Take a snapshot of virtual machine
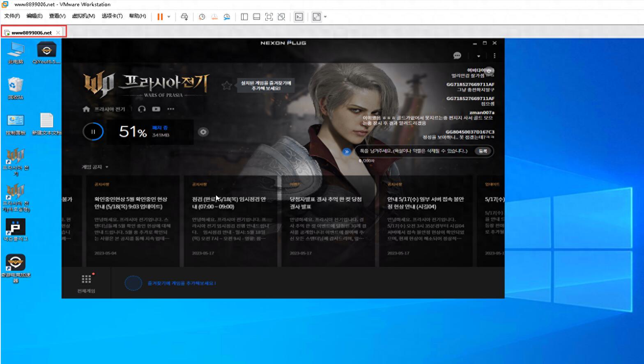 [x=202, y=17]
